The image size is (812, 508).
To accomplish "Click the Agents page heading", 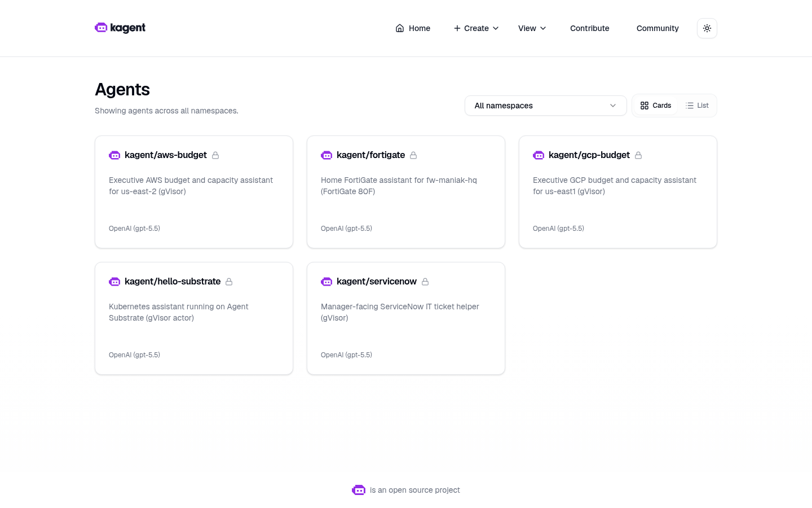I will tap(122, 90).
